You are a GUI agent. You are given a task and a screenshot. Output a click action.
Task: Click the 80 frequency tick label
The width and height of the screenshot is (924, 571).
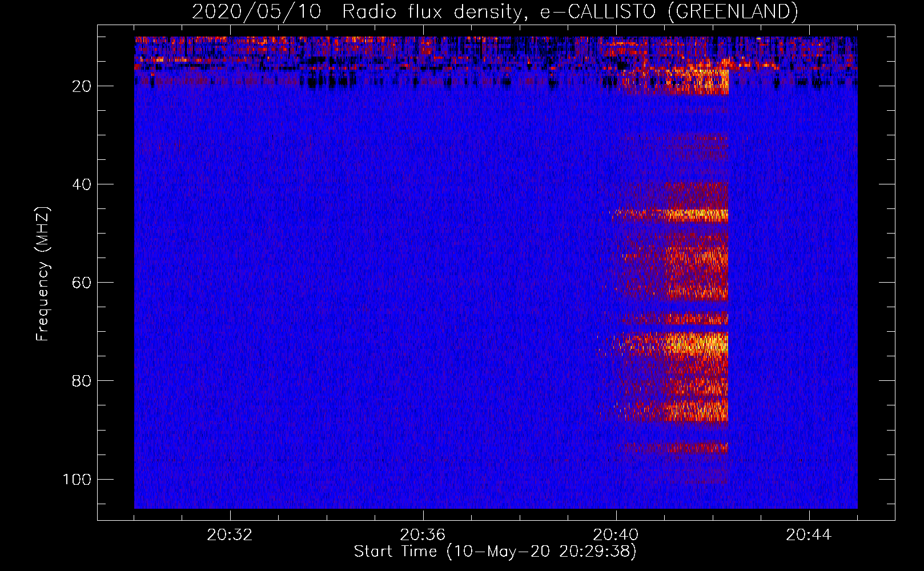tap(82, 381)
